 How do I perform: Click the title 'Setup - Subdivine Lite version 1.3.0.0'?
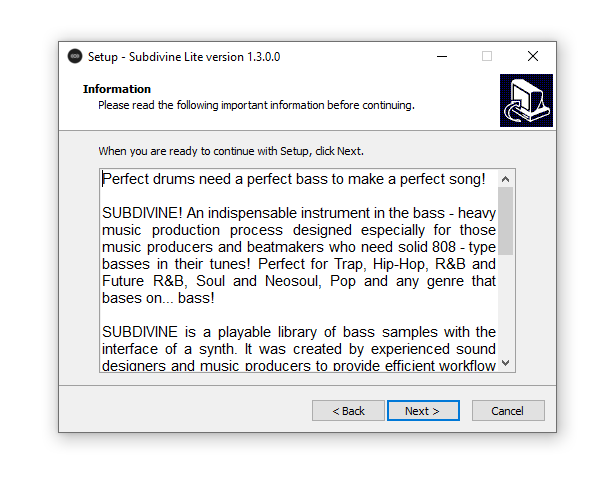[x=184, y=57]
